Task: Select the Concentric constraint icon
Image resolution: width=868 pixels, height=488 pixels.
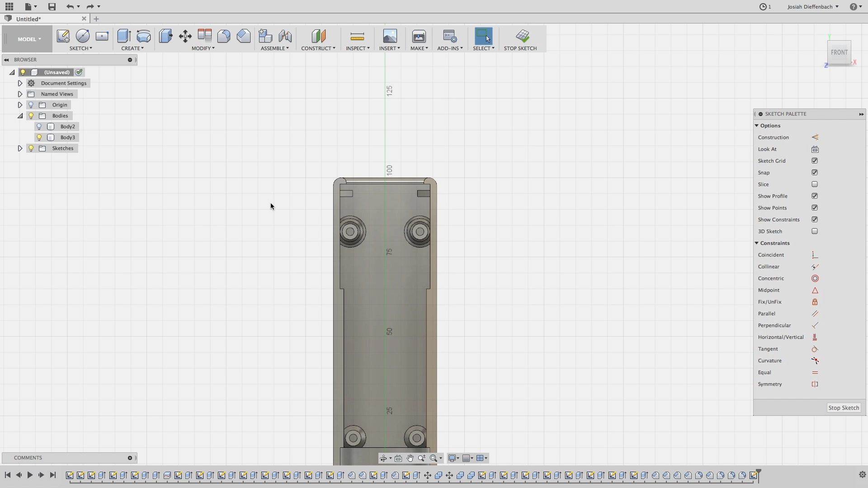Action: click(x=815, y=278)
